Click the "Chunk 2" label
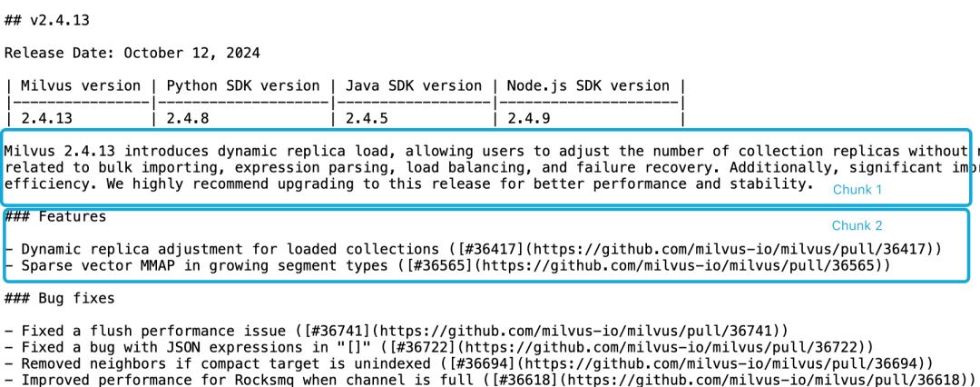This screenshot has width=980, height=387. tap(857, 225)
